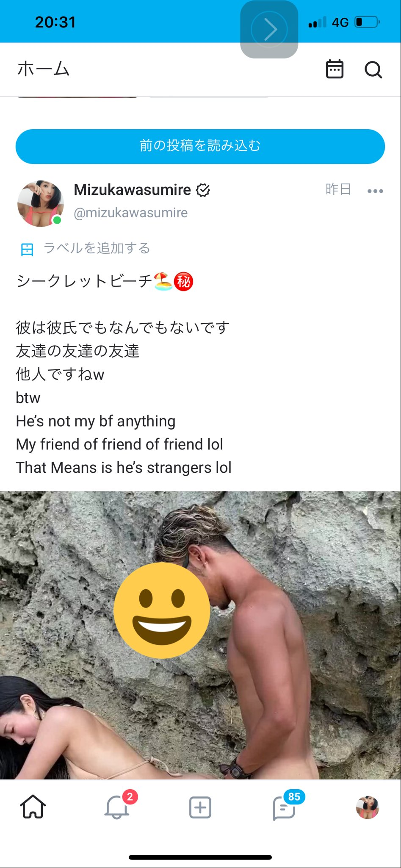Open the post's attached media
401x868 pixels.
pyautogui.click(x=200, y=635)
